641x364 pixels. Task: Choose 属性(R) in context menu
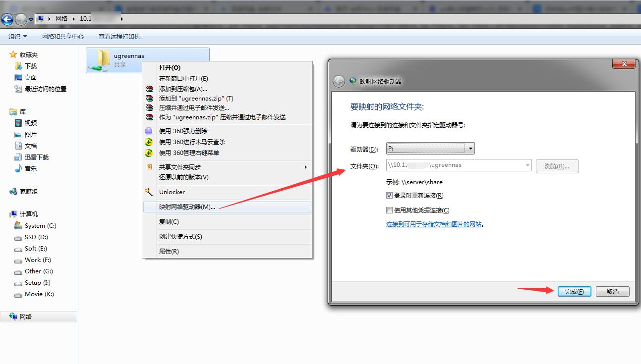(x=228, y=251)
